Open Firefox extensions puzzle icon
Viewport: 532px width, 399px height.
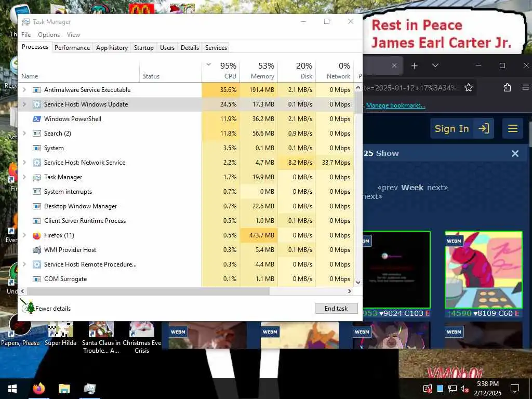[x=507, y=87]
